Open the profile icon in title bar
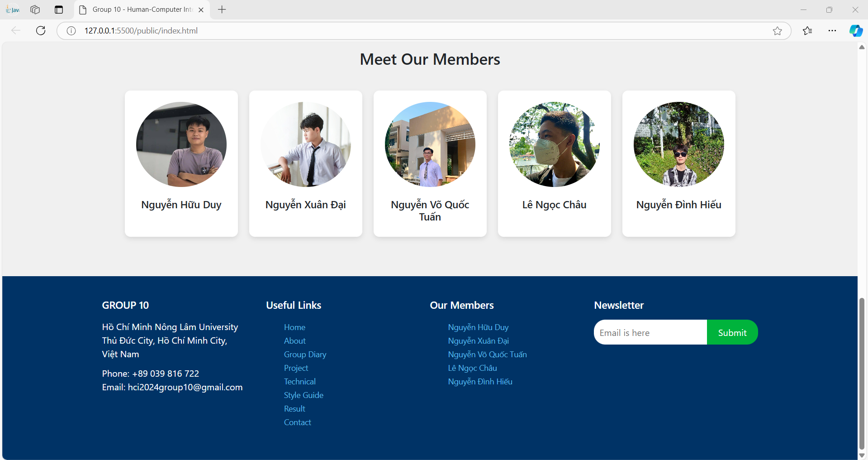This screenshot has width=868, height=460. [13, 10]
